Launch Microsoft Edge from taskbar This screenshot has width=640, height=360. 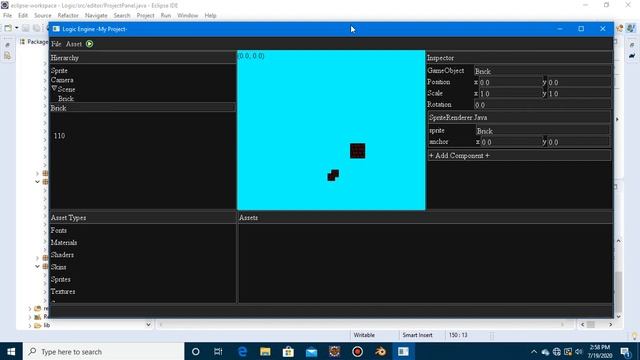click(242, 351)
